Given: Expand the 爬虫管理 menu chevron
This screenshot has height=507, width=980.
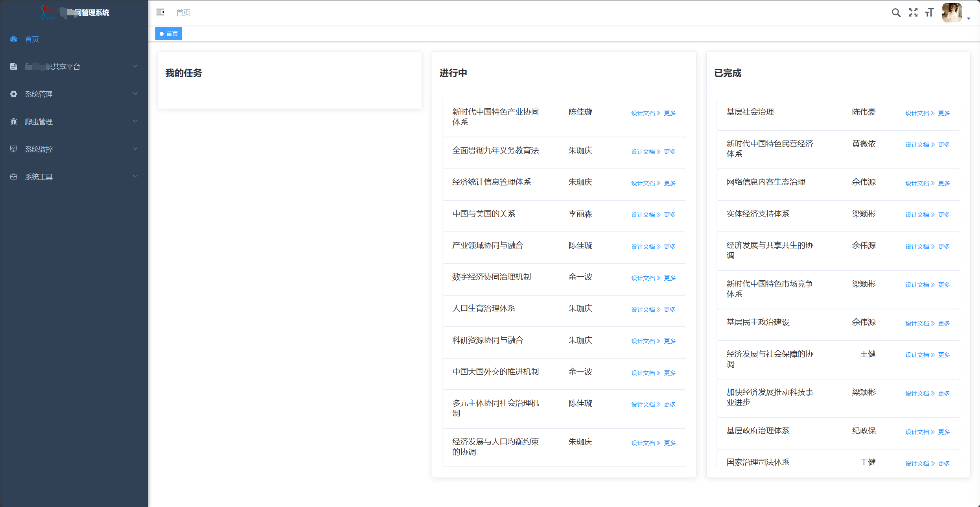Looking at the screenshot, I should click(x=135, y=121).
